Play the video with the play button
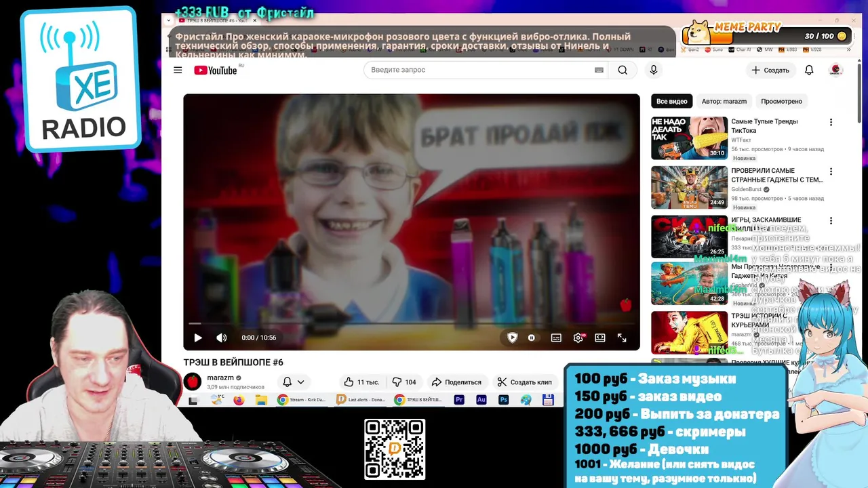Viewport: 868px width, 488px height. point(198,338)
